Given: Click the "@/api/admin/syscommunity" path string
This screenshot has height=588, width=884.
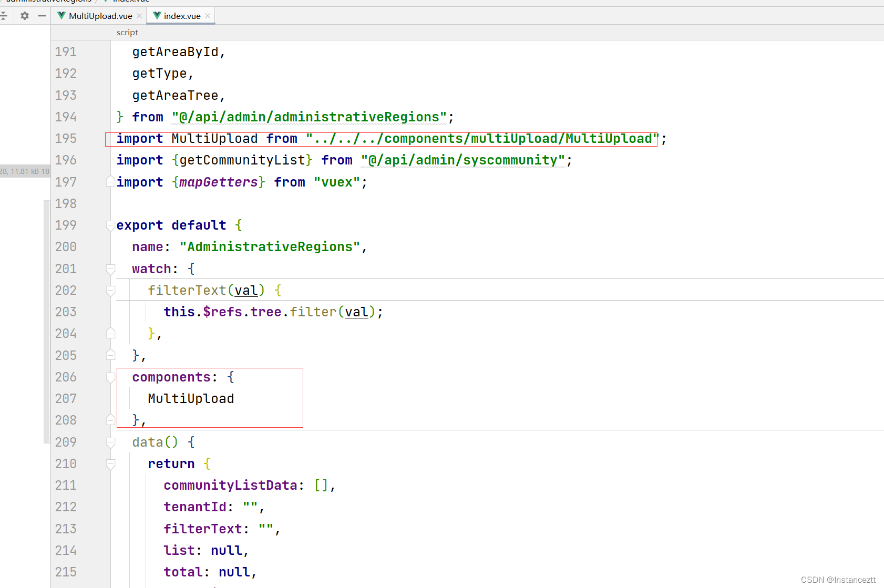Looking at the screenshot, I should pyautogui.click(x=463, y=160).
